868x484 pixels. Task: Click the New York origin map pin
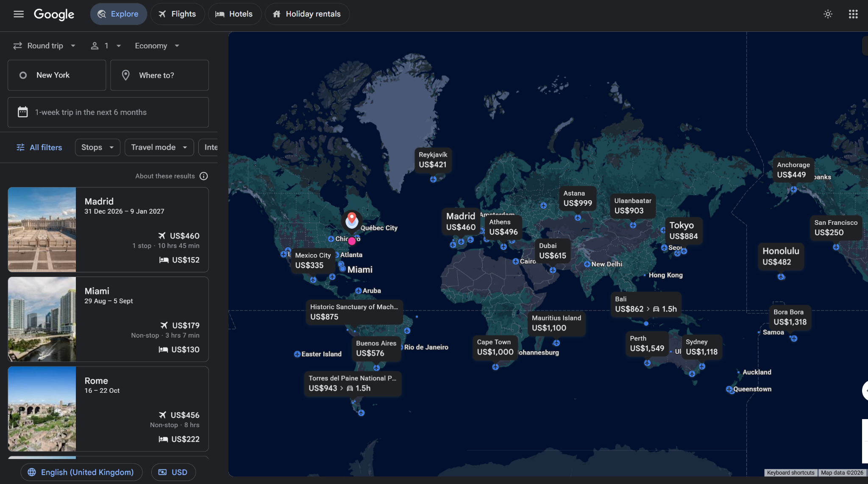tap(351, 220)
